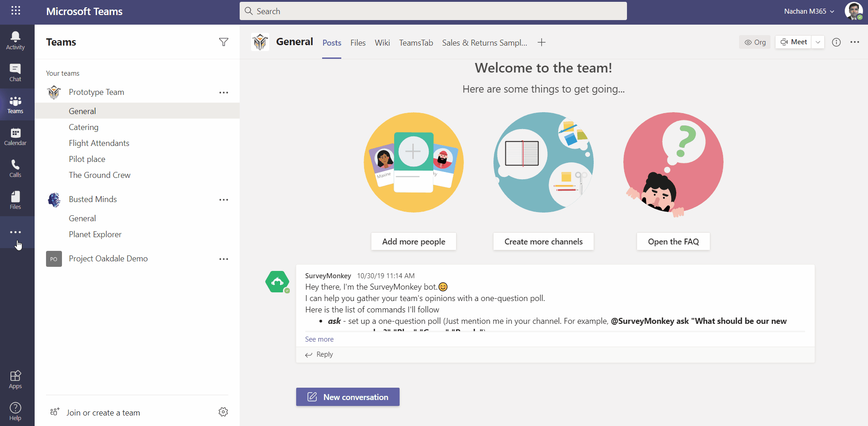Open Calls from the left rail
Image resolution: width=868 pixels, height=426 pixels.
[x=15, y=168]
